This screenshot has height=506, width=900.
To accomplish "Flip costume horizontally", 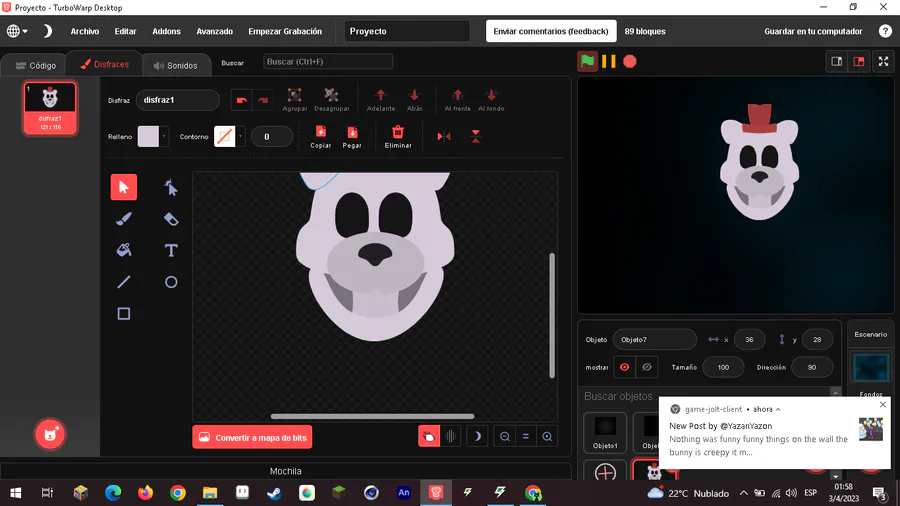I will 444,137.
